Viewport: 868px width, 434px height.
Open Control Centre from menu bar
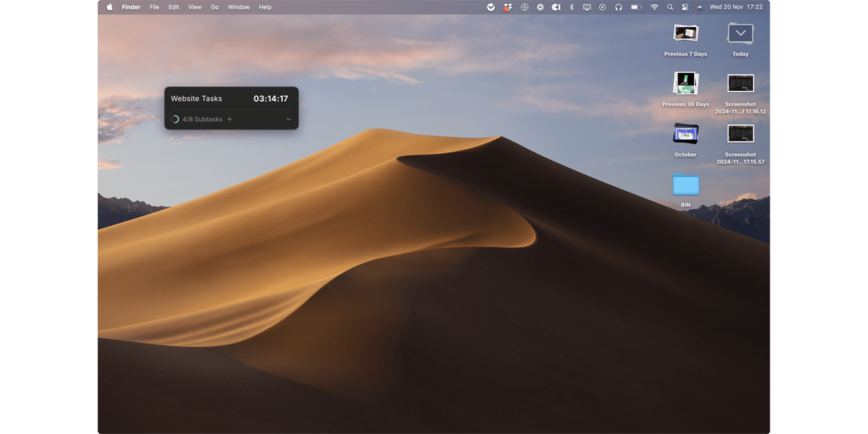point(685,7)
